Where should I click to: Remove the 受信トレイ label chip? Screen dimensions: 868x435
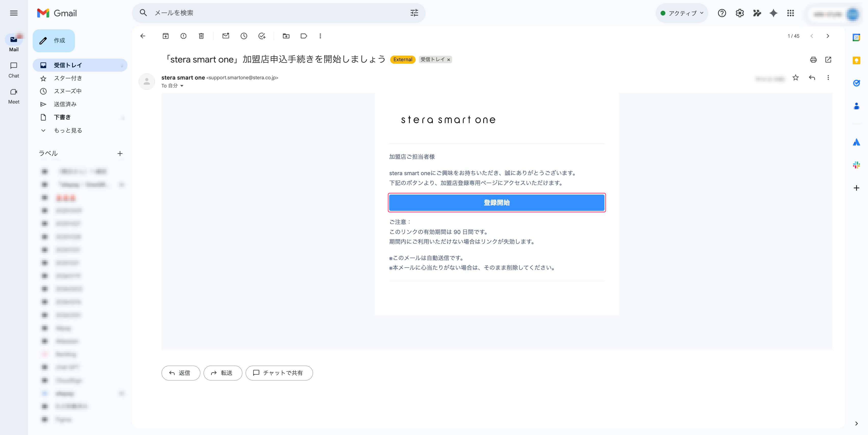click(449, 60)
